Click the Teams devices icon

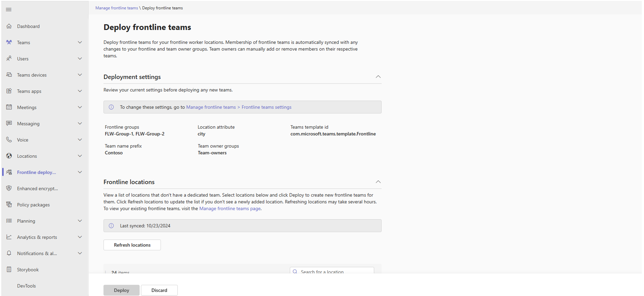pyautogui.click(x=9, y=75)
